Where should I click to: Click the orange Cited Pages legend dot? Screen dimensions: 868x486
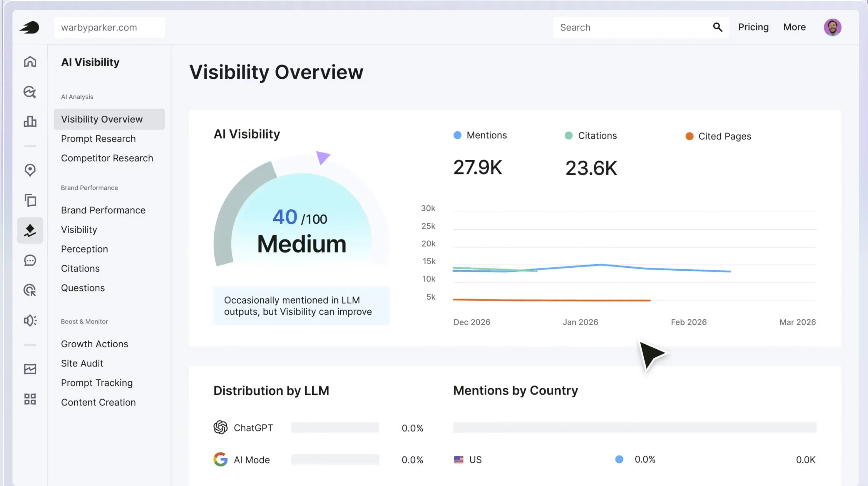coord(689,136)
